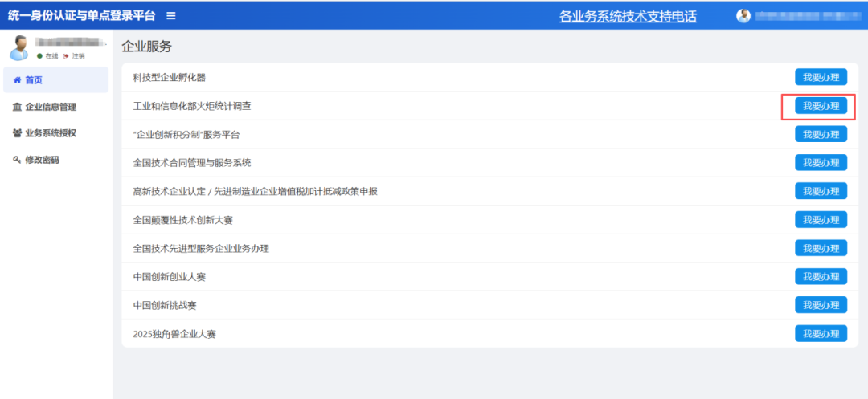868x399 pixels.
Task: Click the key icon beside 修改密码
Action: [x=17, y=160]
